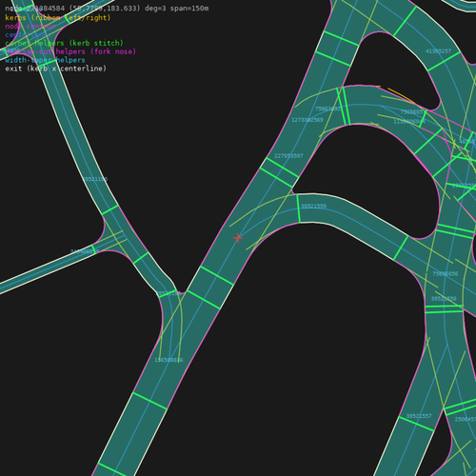This screenshot has width=476, height=476.
Task: Click road label 39521557
Action: (419, 416)
